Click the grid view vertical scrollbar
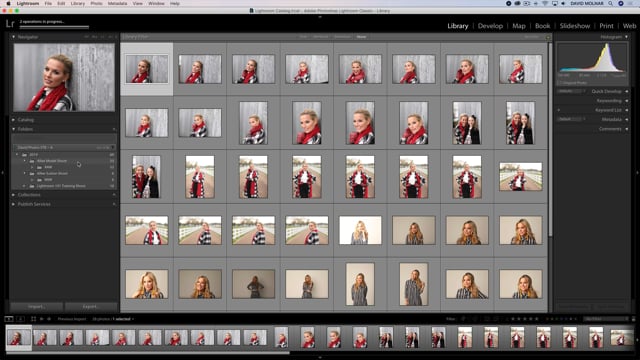This screenshot has width=640, height=360. (x=550, y=139)
